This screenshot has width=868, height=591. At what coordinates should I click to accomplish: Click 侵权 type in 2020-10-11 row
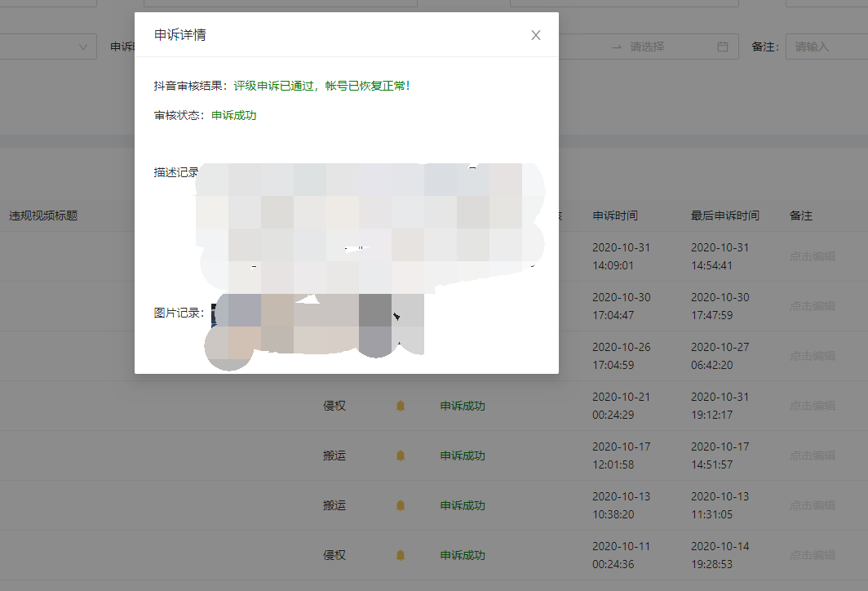point(334,556)
